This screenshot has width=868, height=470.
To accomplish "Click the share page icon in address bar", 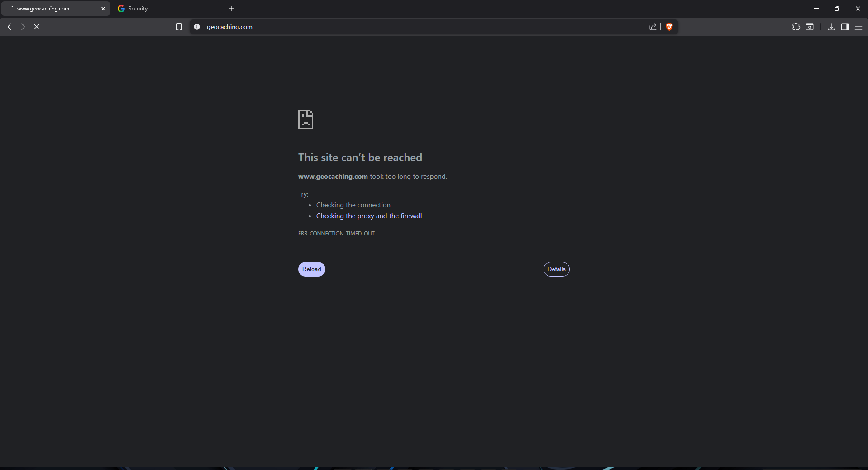I will click(x=653, y=27).
